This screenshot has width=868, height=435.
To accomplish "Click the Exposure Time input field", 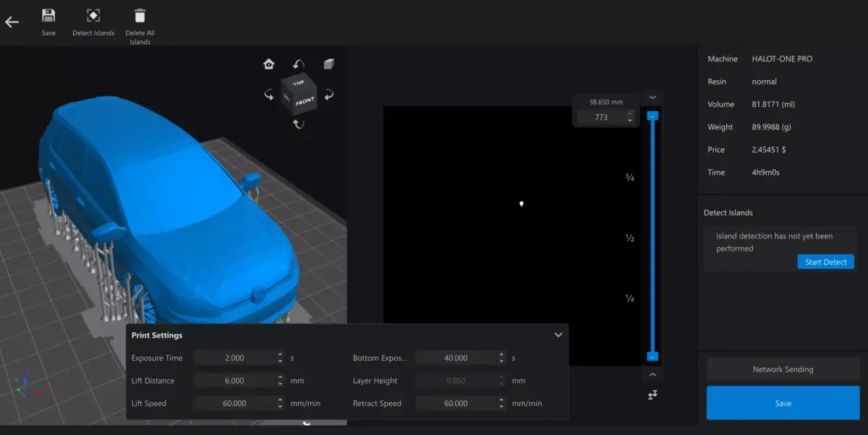I will [x=234, y=358].
